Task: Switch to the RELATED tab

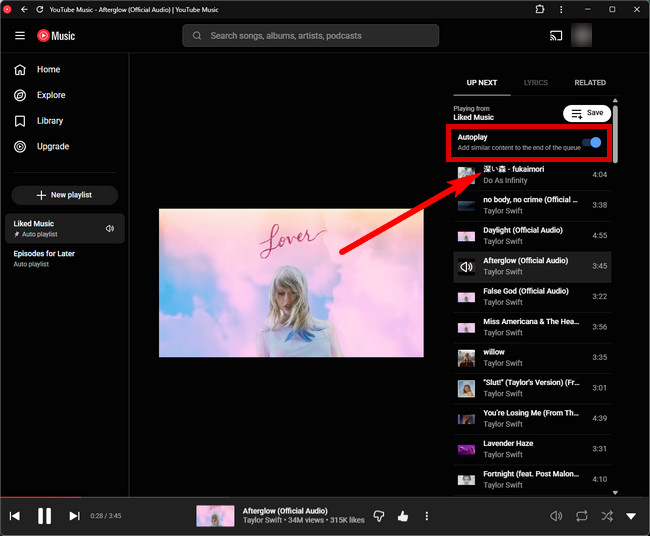Action: tap(590, 82)
